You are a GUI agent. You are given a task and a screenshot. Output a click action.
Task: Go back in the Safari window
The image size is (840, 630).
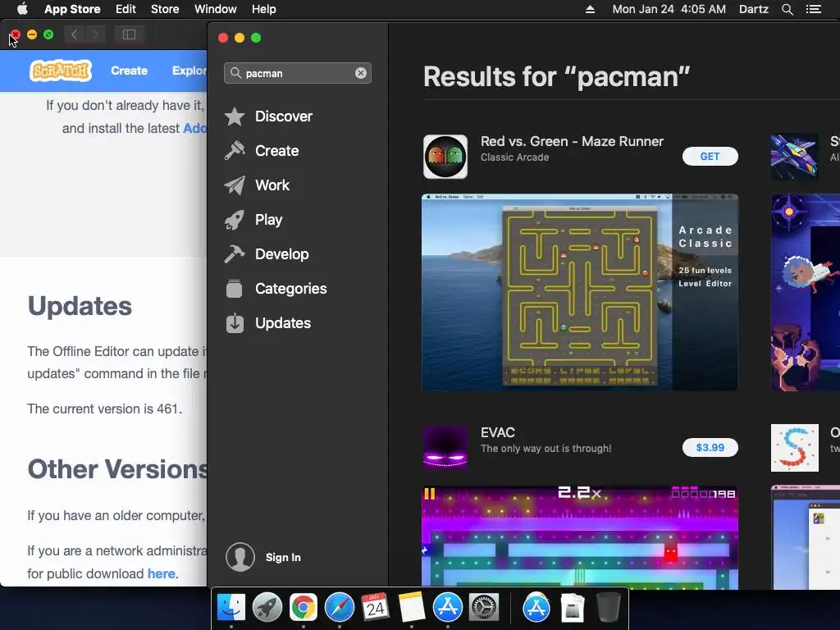click(75, 34)
